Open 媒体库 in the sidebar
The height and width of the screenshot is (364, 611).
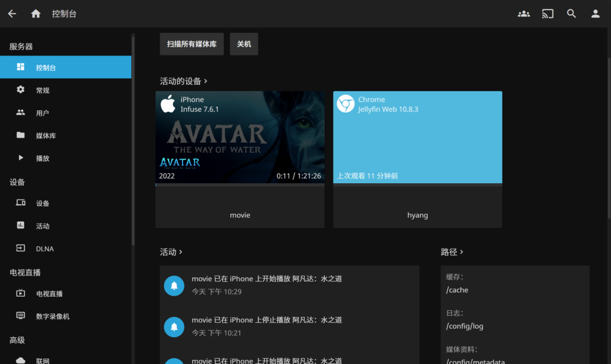45,135
